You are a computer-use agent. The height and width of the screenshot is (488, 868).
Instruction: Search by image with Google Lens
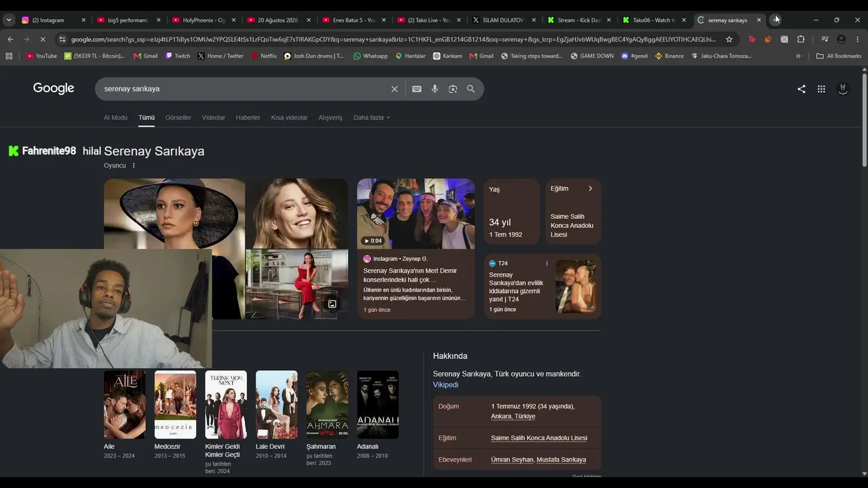453,89
